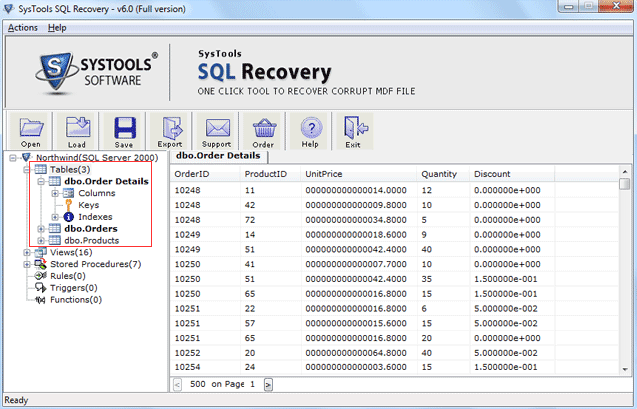Click the Save floppy disk icon

tap(124, 128)
